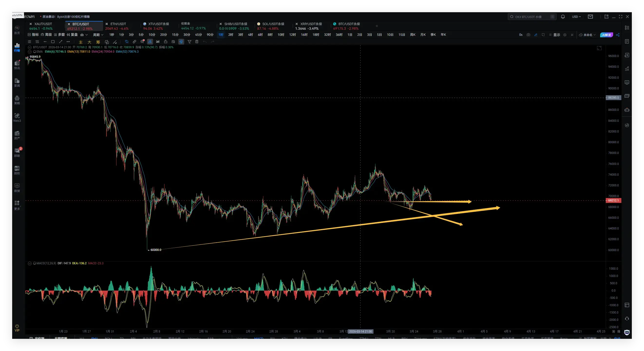The width and height of the screenshot is (644, 351).
Task: Select the 4时 timeframe
Action: tap(250, 35)
